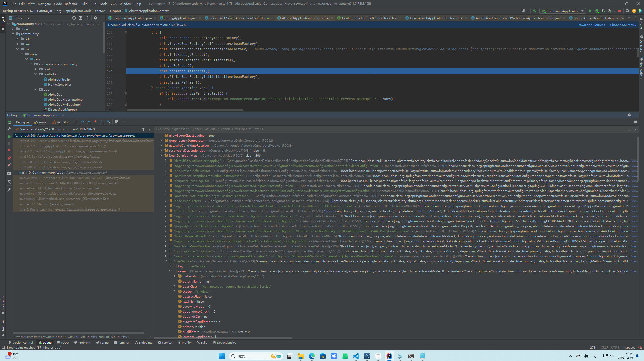Collapse the "userService" map entry
Viewport: 644px width, 361px height.
166,261
